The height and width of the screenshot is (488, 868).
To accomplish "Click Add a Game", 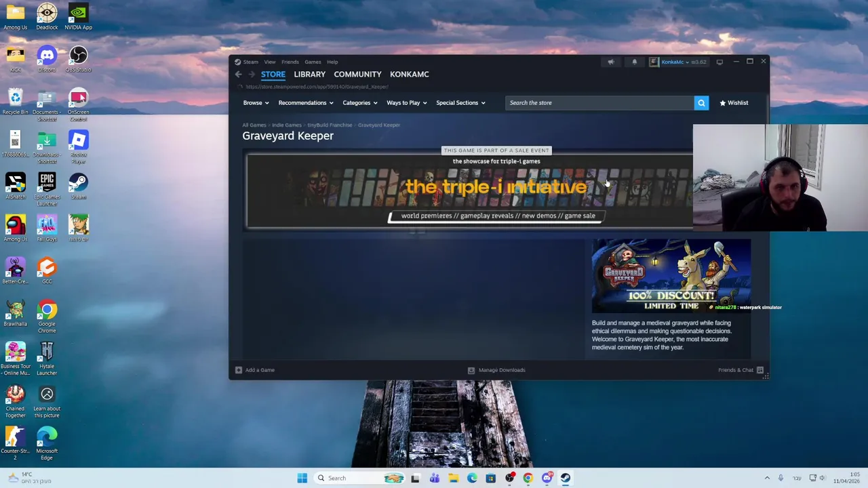I will coord(255,370).
